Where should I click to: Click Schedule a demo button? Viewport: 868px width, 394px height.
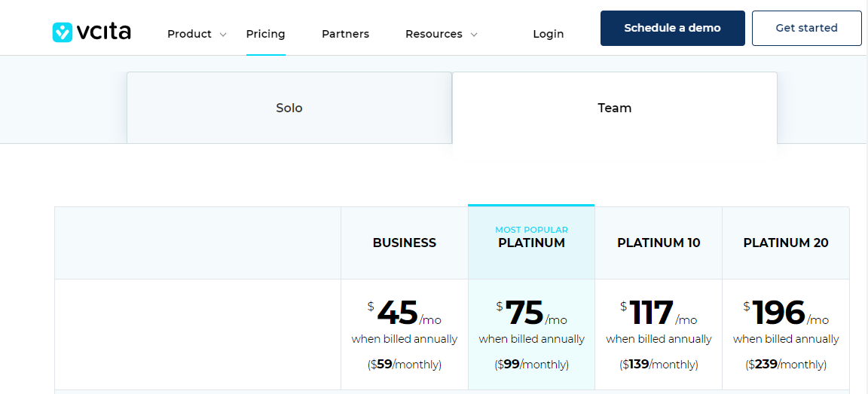coord(673,28)
